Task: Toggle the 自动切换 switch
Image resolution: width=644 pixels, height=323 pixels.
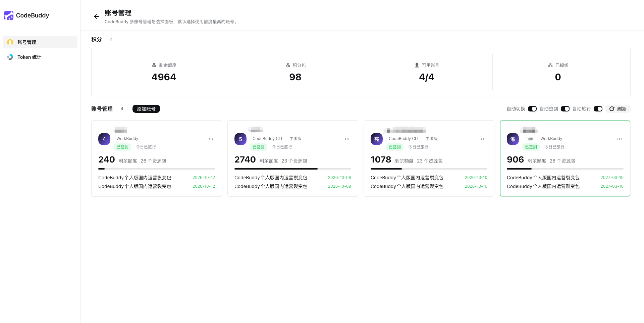Action: point(532,109)
